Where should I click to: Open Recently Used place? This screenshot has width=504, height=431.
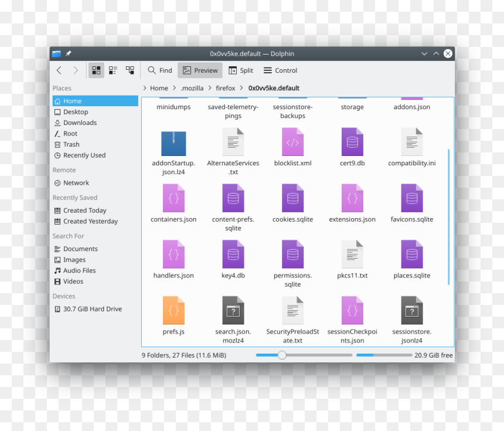(95, 155)
